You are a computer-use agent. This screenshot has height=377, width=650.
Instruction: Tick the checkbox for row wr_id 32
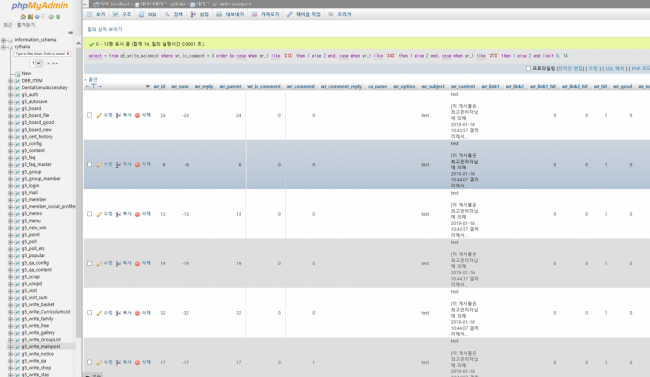pos(90,313)
